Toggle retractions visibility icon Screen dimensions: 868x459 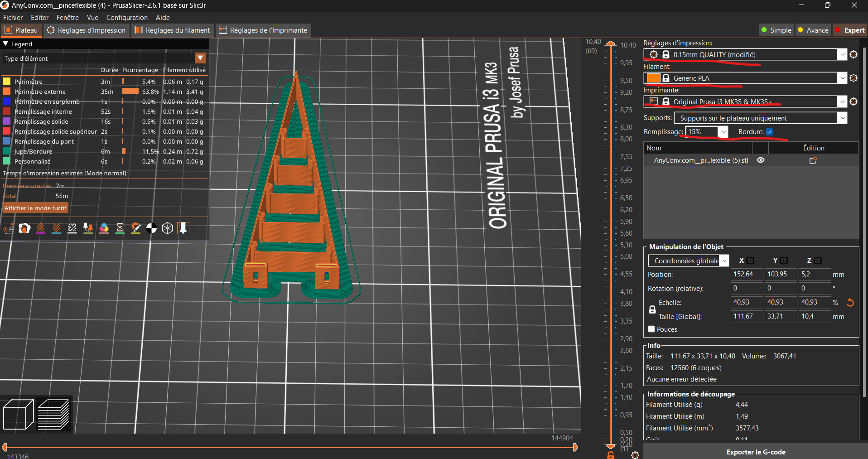tap(41, 228)
